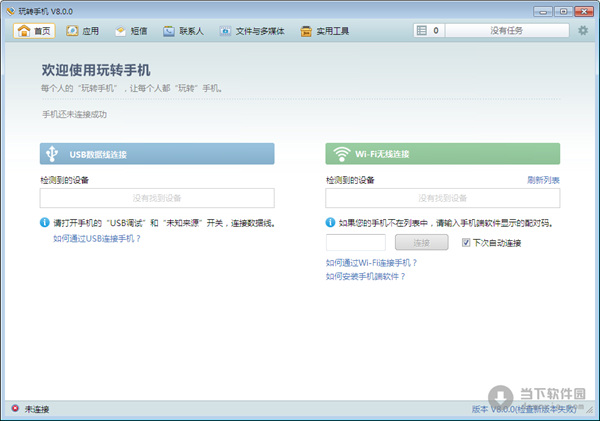The height and width of the screenshot is (421, 600).
Task: Click the pairing code input field
Action: click(x=355, y=242)
